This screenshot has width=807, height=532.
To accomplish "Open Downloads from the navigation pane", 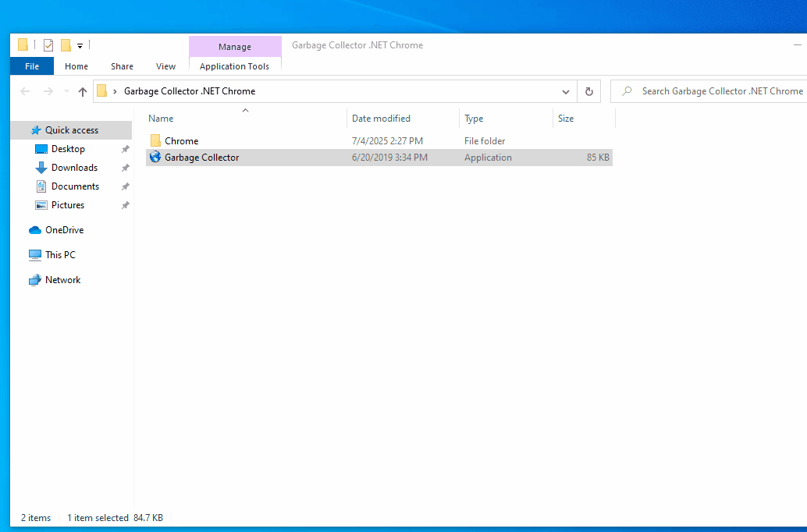I will pos(74,168).
